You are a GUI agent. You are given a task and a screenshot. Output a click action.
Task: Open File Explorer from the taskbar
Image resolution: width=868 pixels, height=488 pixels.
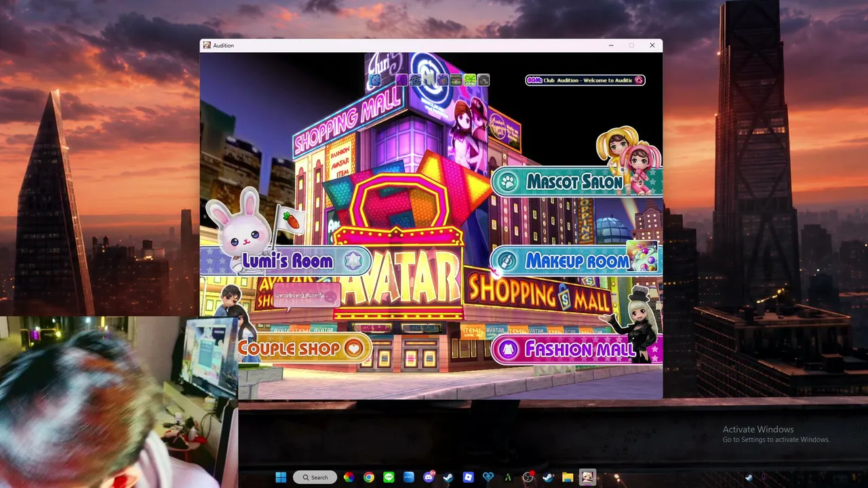(x=568, y=477)
